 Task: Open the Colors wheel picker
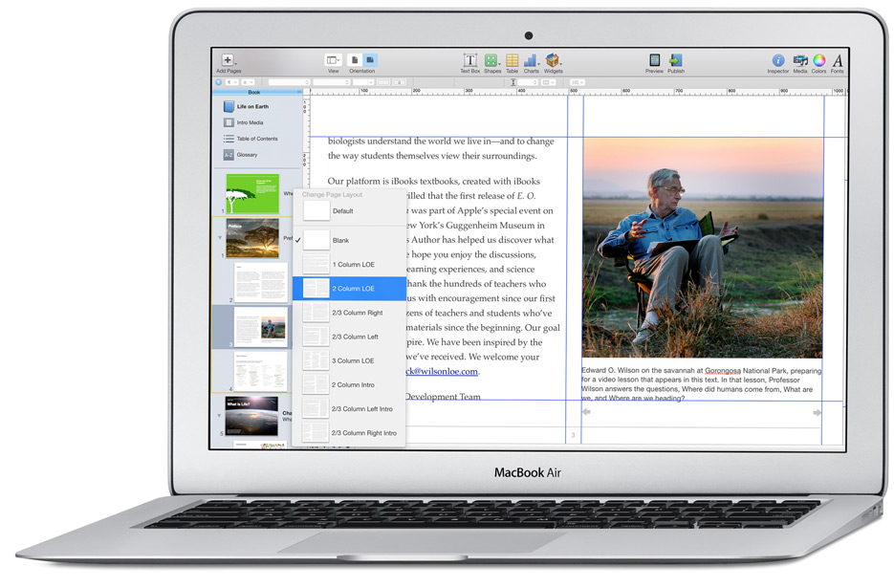820,60
